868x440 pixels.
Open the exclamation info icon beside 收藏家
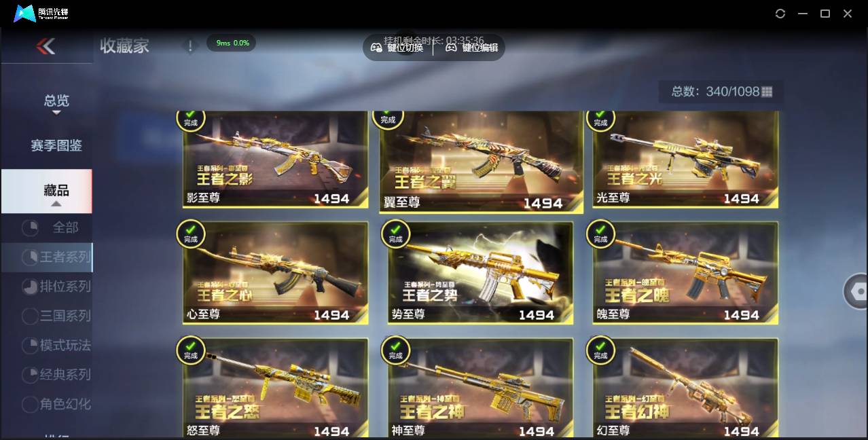coord(190,45)
